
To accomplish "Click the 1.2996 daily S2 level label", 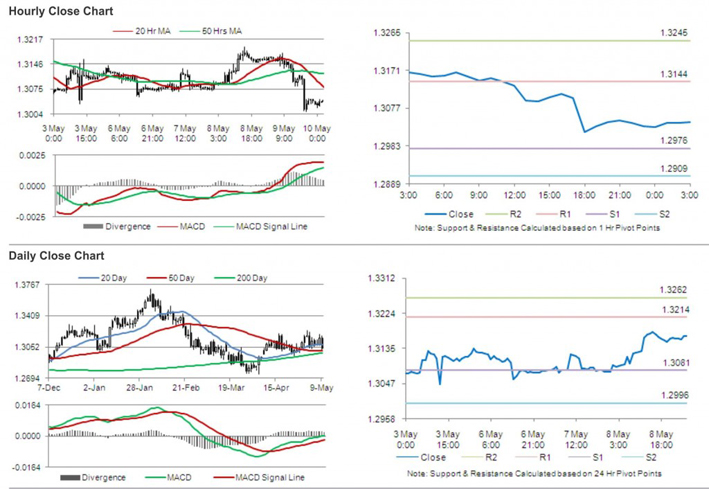I will click(x=673, y=396).
